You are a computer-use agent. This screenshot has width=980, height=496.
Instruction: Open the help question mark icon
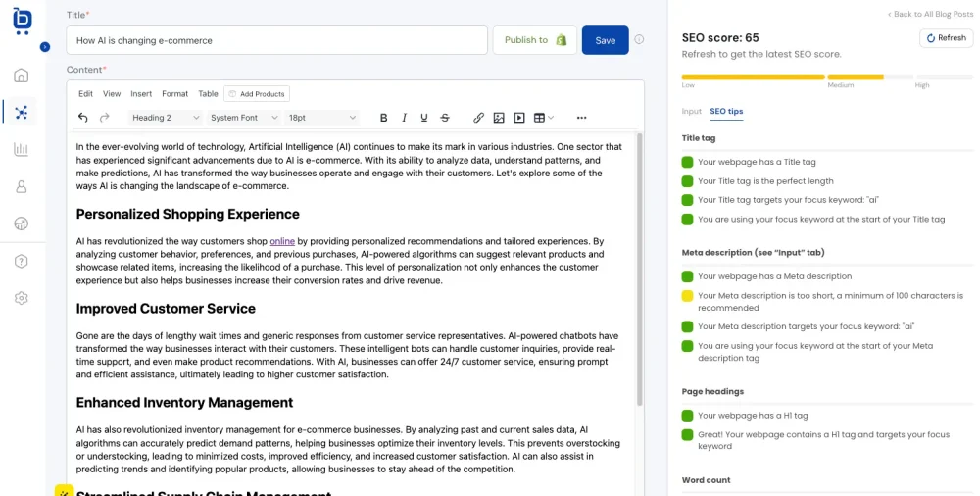[22, 261]
